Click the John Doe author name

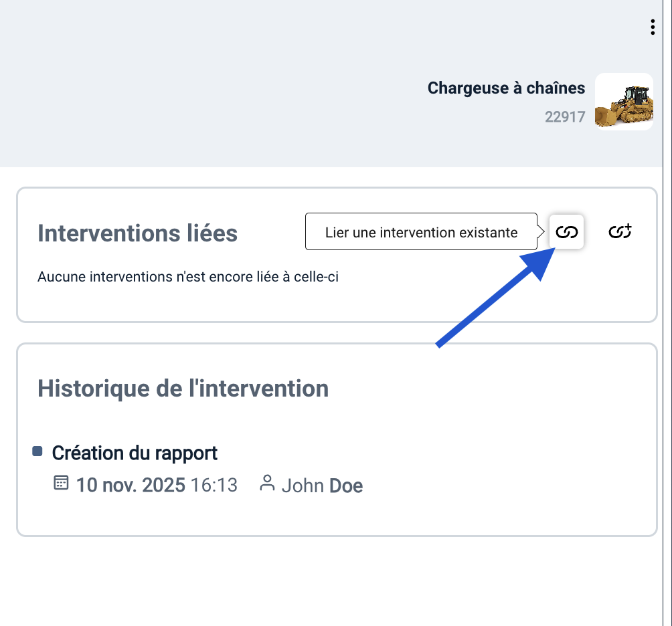coord(322,486)
